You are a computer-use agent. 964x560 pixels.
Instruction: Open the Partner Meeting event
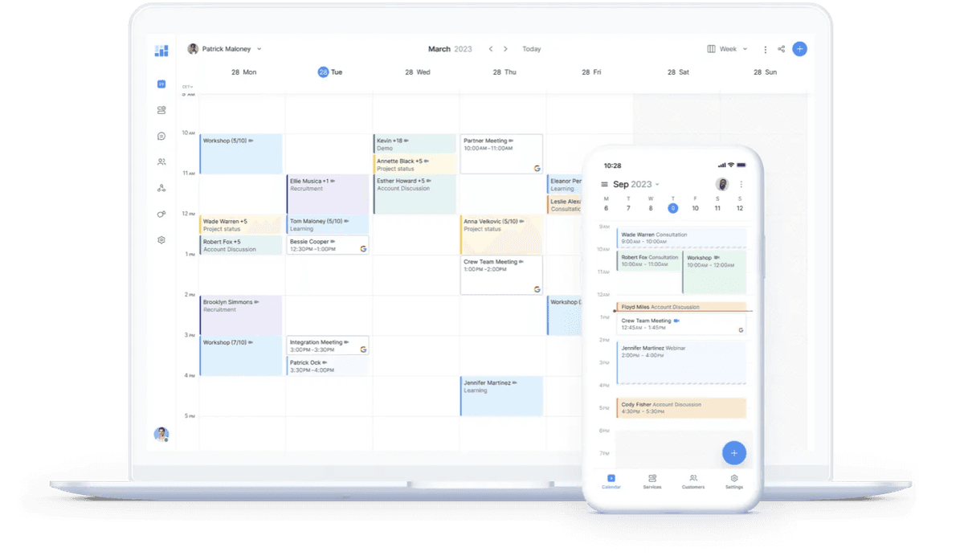click(501, 154)
